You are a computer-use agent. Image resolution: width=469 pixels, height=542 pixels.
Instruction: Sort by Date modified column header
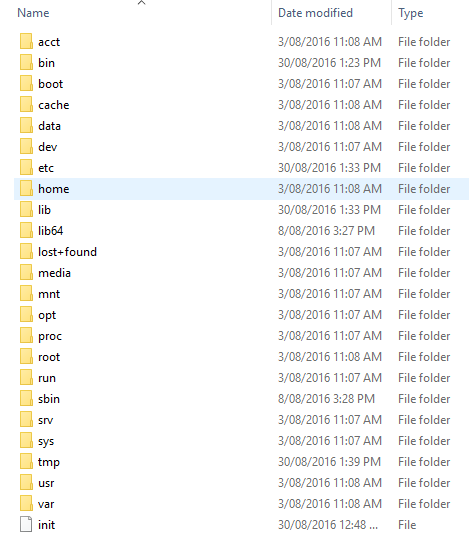[x=315, y=13]
